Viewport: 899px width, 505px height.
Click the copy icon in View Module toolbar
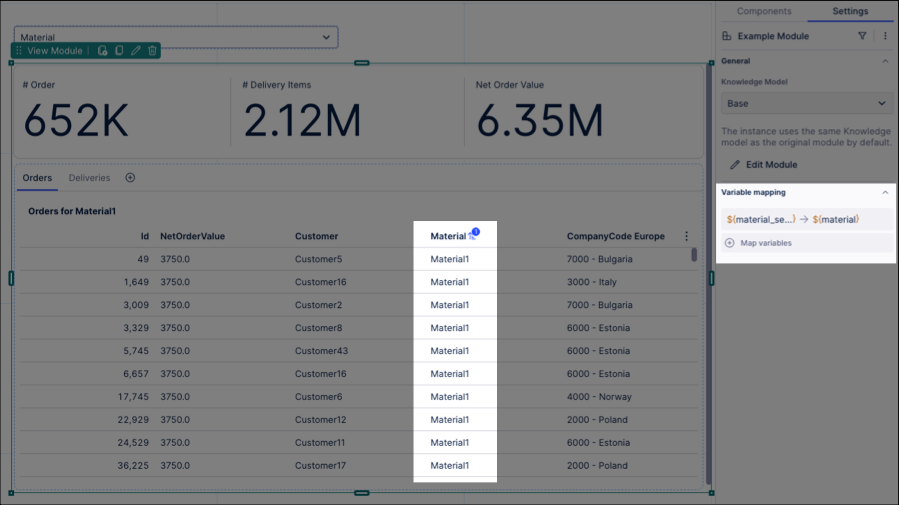pos(119,50)
